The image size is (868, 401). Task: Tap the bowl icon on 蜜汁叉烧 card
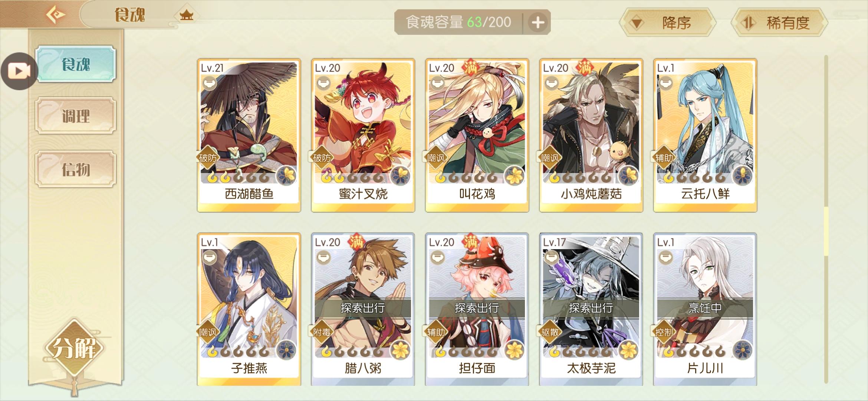(323, 83)
